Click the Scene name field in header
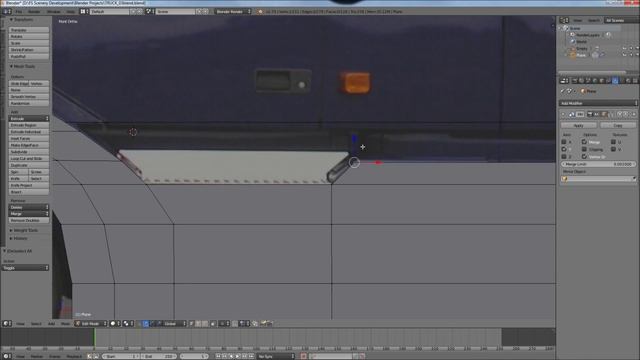Image resolution: width=640 pixels, height=360 pixels. (175, 12)
